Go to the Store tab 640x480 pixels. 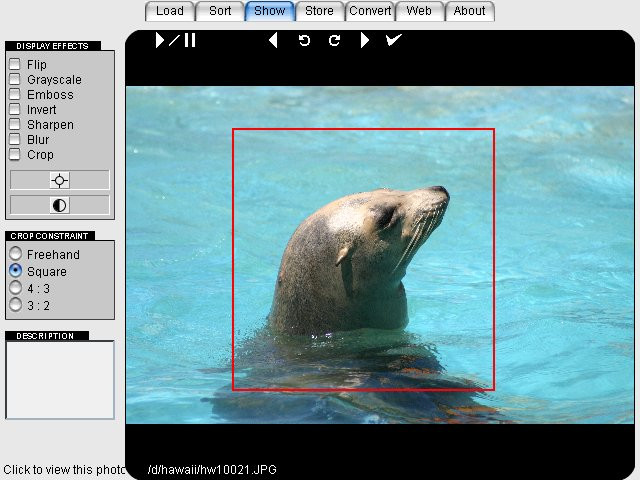[320, 11]
